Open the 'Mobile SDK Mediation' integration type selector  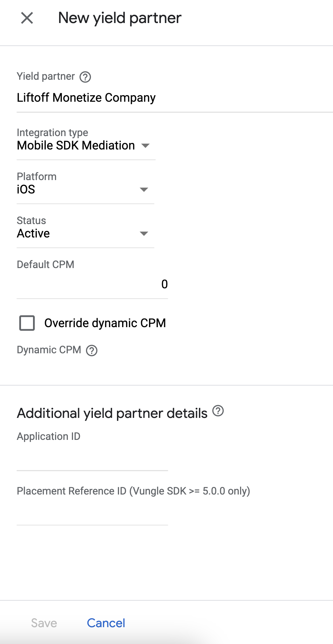coord(76,146)
